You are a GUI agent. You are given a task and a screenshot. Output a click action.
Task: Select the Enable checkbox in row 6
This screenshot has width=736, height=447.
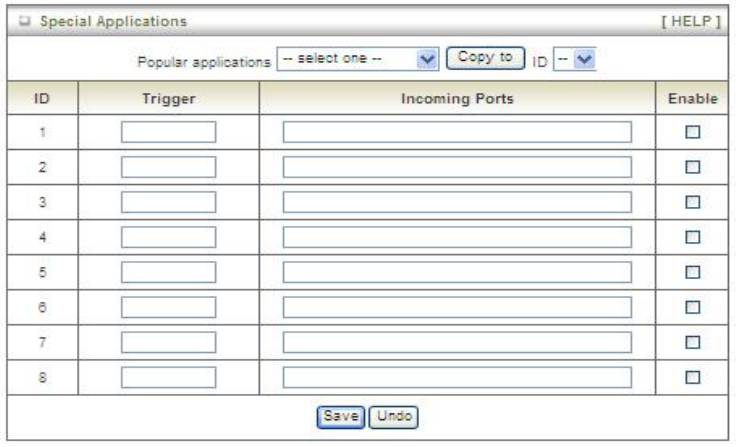pyautogui.click(x=692, y=307)
